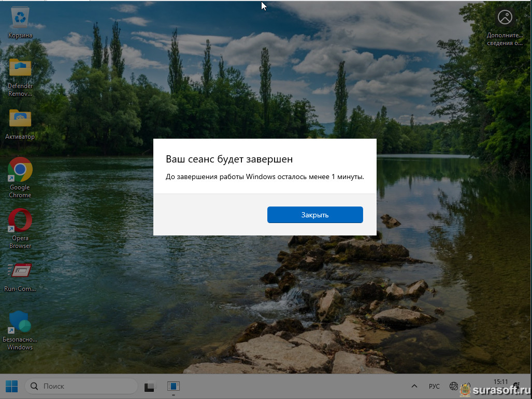
Task: Click the Дополнительные сведения desktop icon
Action: (x=505, y=19)
